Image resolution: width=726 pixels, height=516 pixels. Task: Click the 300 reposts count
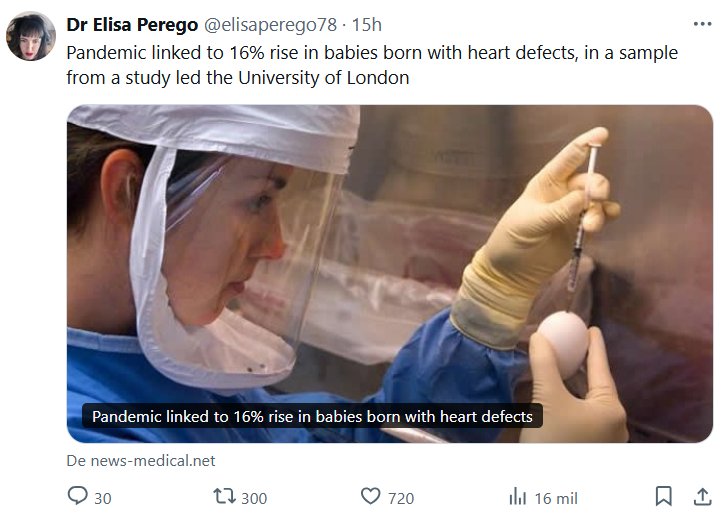[254, 497]
